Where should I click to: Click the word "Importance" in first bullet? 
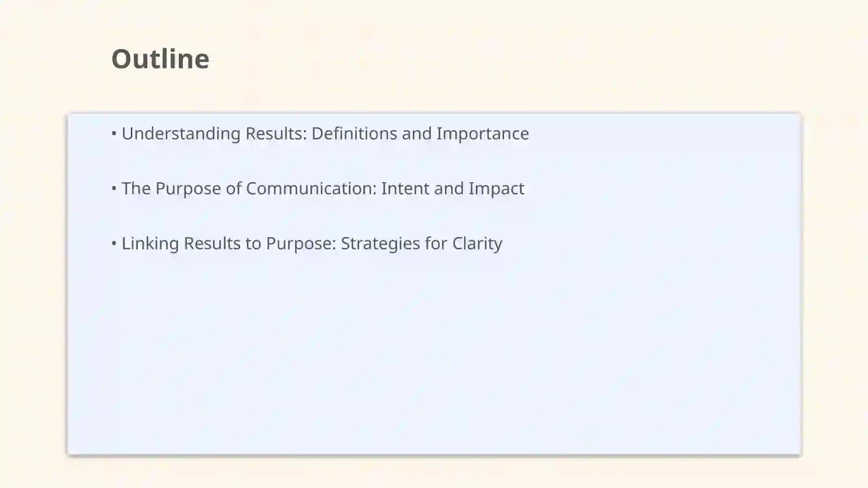482,134
